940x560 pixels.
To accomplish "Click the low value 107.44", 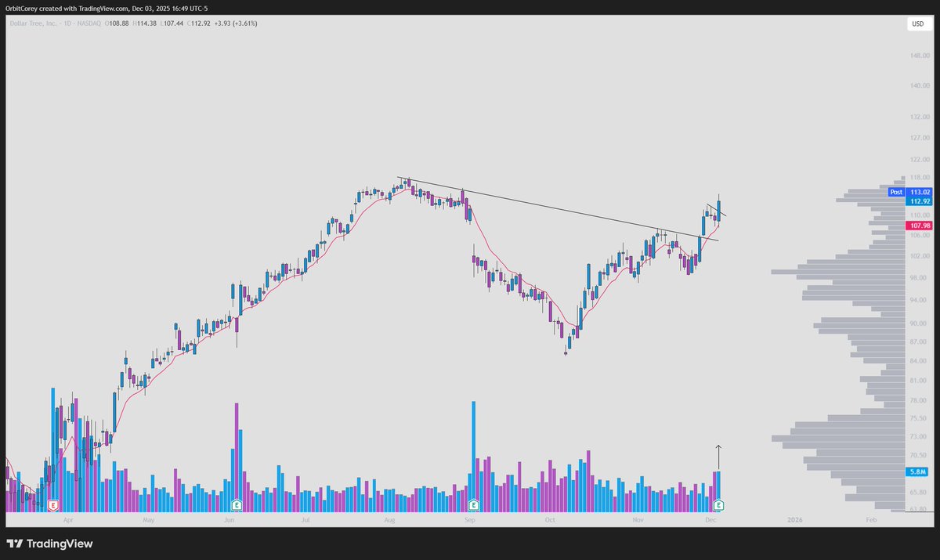I will coord(174,23).
